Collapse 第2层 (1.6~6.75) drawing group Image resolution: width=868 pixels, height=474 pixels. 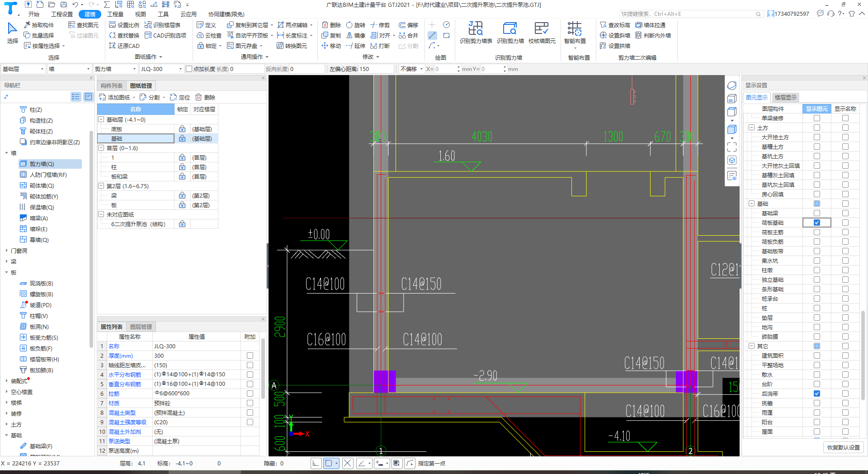(x=101, y=186)
